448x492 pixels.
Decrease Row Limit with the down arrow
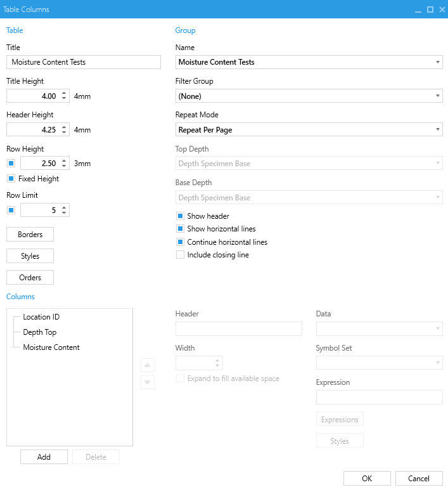click(x=64, y=212)
